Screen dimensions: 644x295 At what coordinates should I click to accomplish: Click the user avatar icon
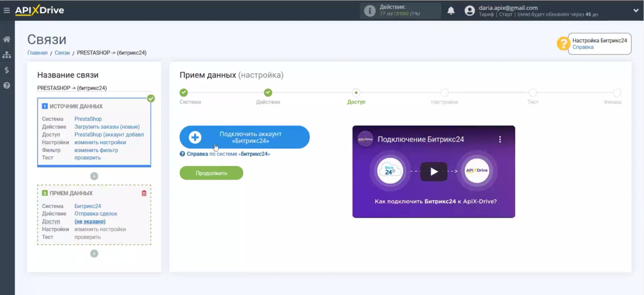(470, 11)
